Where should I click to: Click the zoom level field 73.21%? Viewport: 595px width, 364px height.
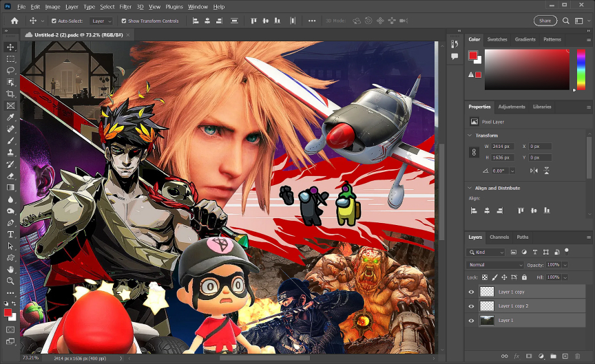pyautogui.click(x=30, y=358)
